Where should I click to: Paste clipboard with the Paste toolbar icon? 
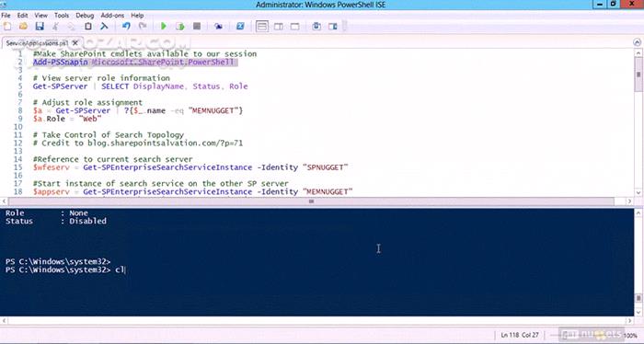point(88,27)
